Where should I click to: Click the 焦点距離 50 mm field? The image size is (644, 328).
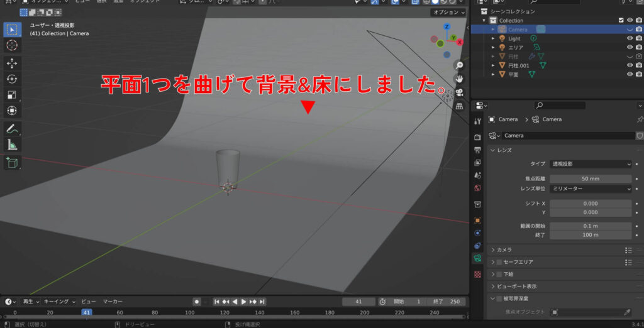click(590, 179)
